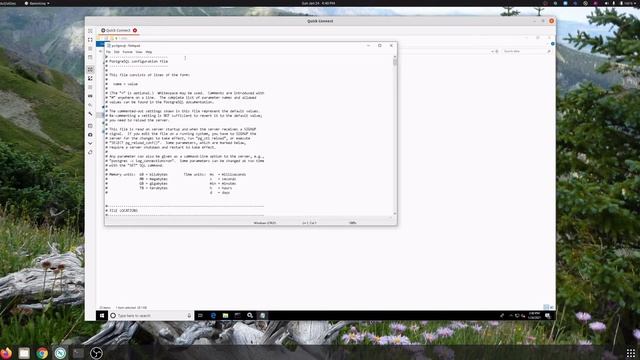Click Remmina disconnect icon in sidebar
This screenshot has height=360, width=640.
(x=90, y=152)
